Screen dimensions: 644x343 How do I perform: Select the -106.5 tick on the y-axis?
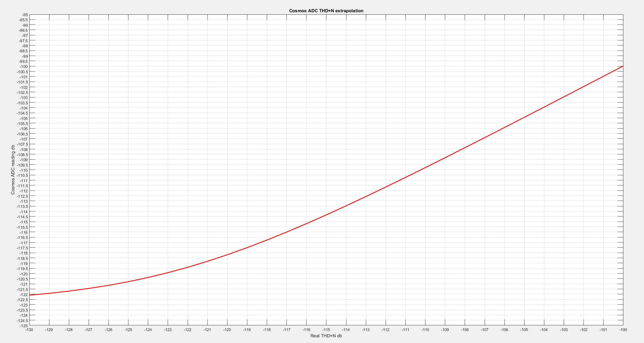[x=23, y=134]
